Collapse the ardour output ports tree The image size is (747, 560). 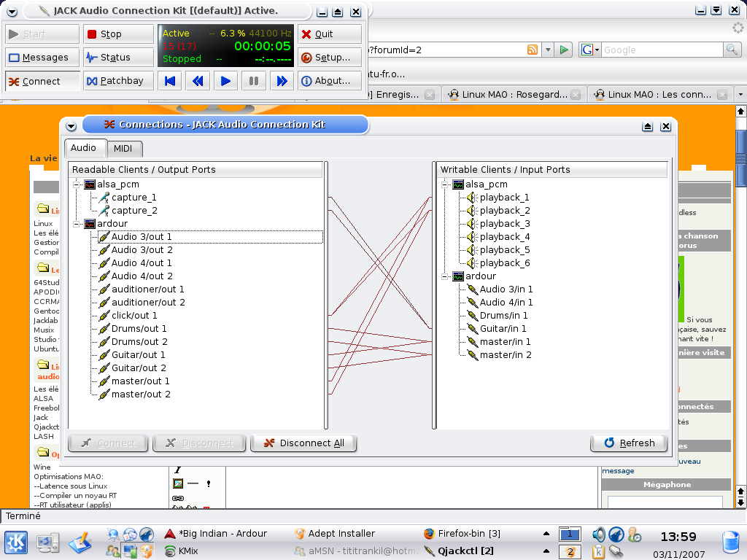[x=77, y=224]
